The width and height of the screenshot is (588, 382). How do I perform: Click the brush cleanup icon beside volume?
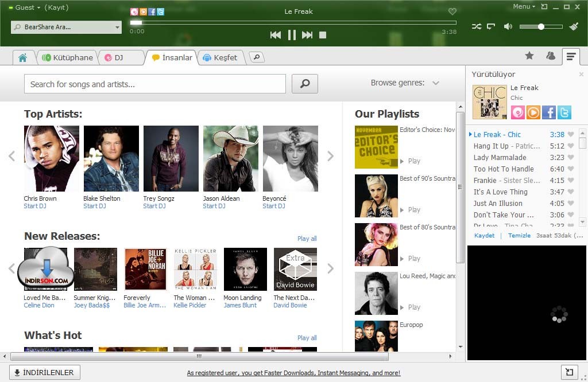tap(574, 26)
